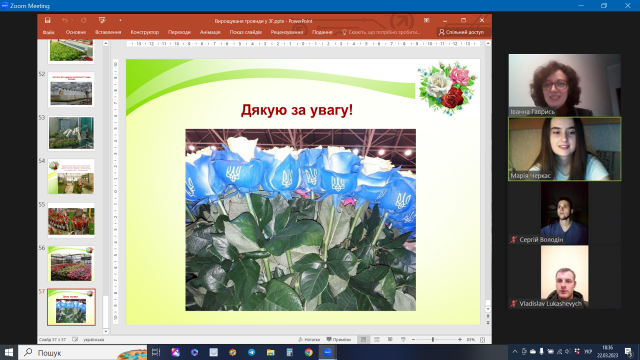
Task: Select Сергій Володін video tile in Zoom
Action: [x=564, y=213]
